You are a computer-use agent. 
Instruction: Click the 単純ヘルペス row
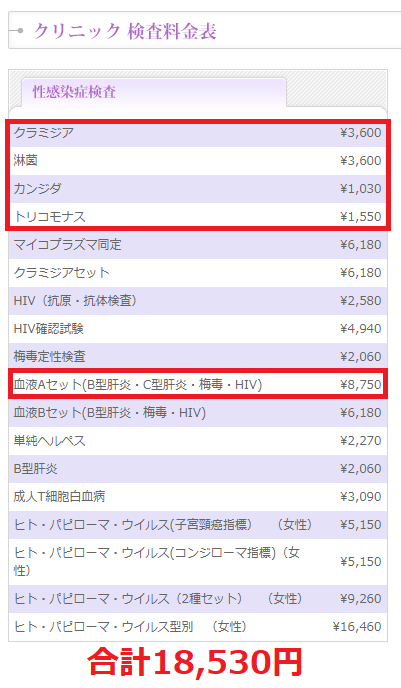click(x=198, y=441)
